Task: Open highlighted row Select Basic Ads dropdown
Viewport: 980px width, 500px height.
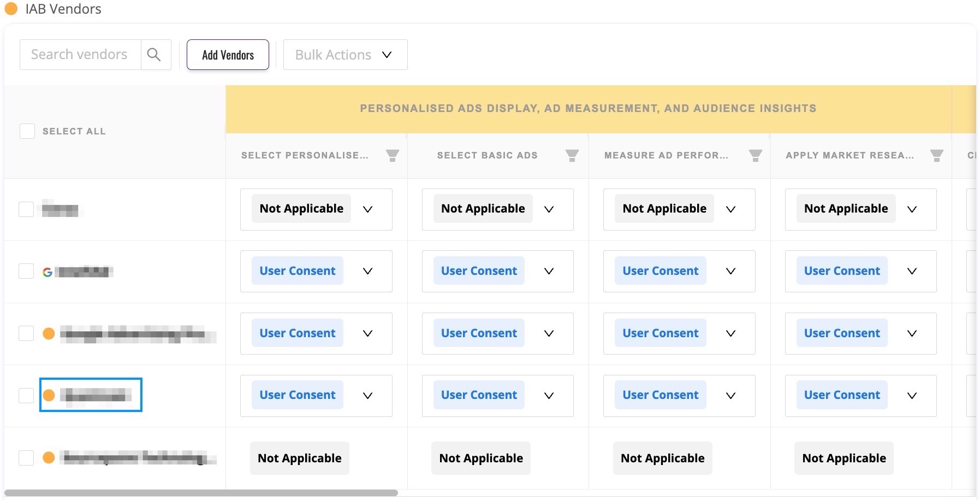Action: tap(497, 396)
